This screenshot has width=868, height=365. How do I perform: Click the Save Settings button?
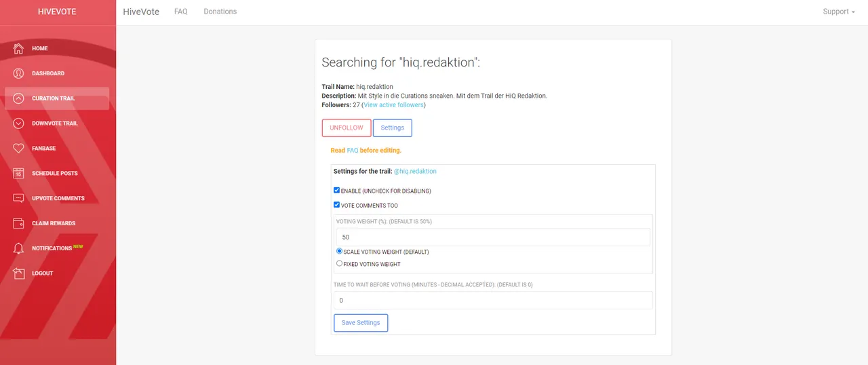tap(361, 323)
